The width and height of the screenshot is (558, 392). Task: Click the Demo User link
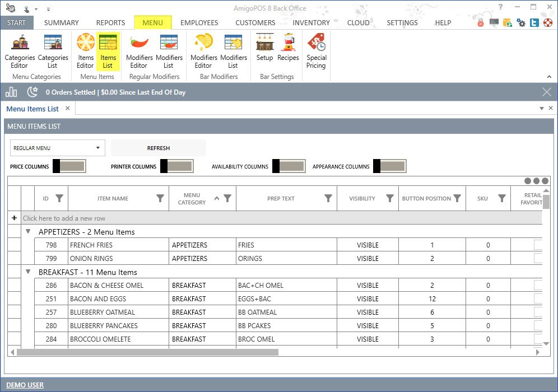[25, 385]
